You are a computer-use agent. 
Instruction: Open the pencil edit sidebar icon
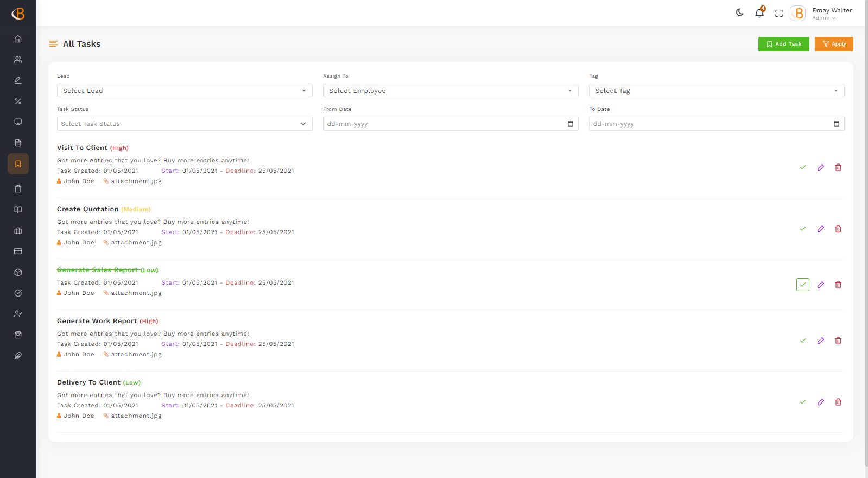[x=18, y=80]
